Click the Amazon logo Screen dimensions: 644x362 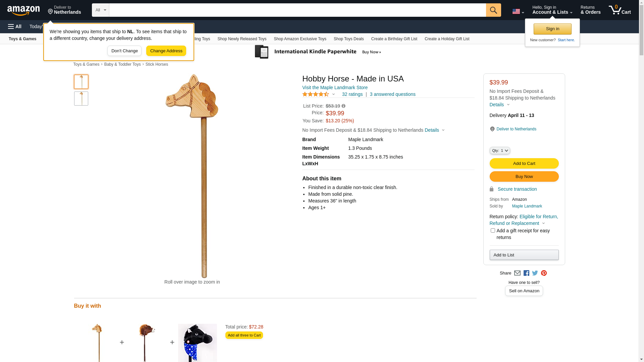23,10
